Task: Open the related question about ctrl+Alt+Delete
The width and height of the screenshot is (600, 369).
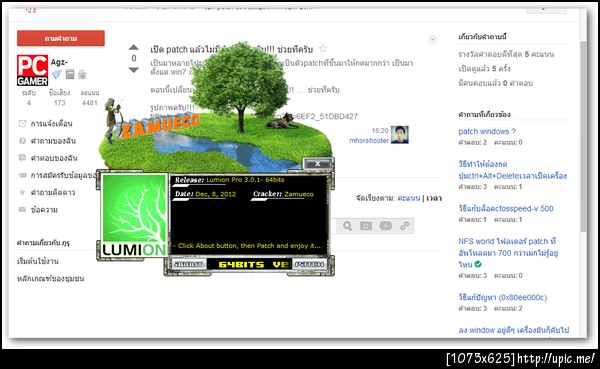Action: [512, 170]
